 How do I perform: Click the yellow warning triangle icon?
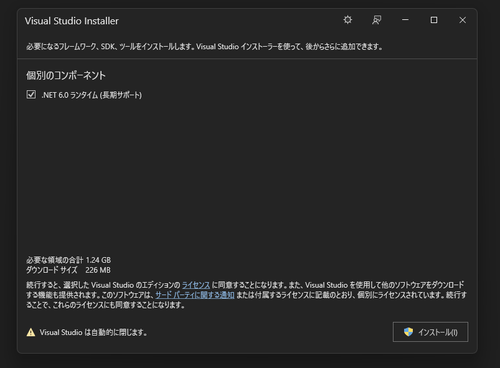coord(31,332)
